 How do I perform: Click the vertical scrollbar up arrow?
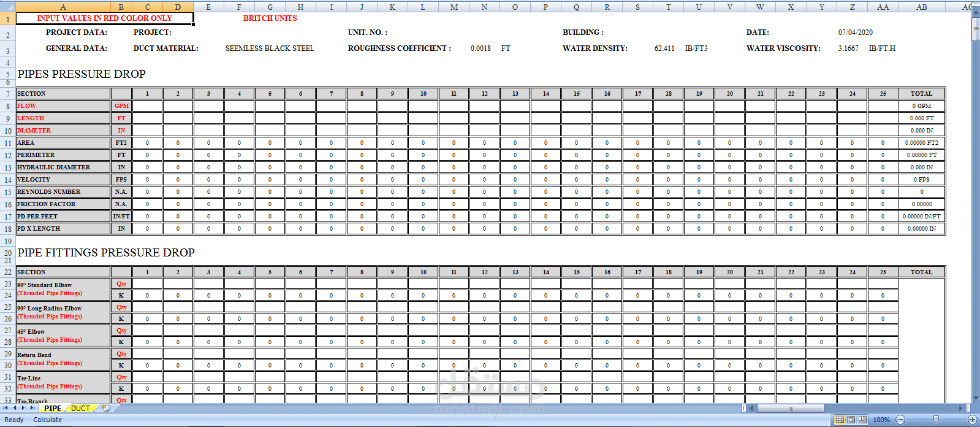coord(976,13)
